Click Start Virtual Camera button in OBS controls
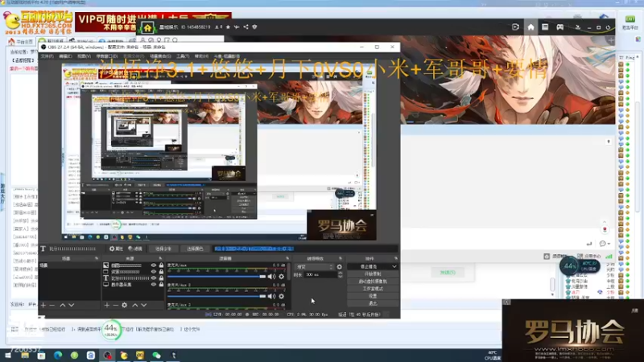 pyautogui.click(x=373, y=282)
